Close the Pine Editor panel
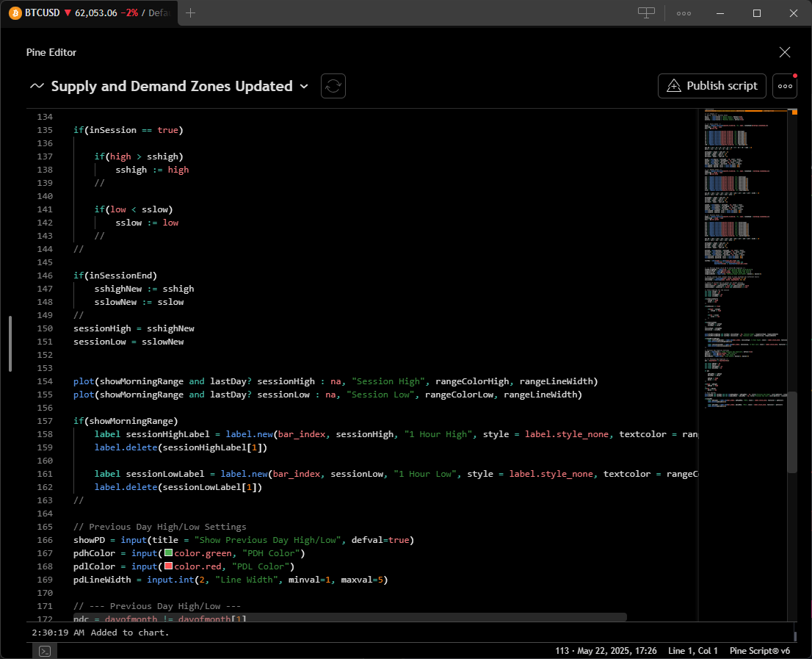 [x=785, y=52]
